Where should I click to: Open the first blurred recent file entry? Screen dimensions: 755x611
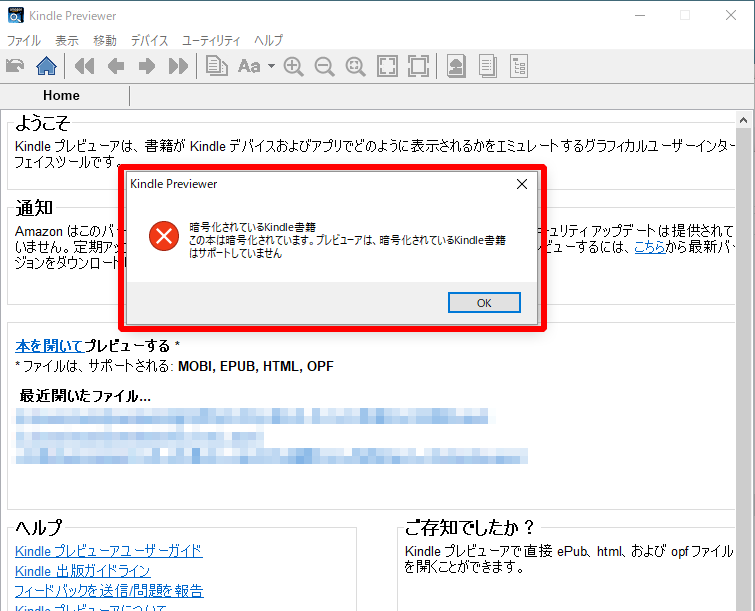click(x=252, y=416)
